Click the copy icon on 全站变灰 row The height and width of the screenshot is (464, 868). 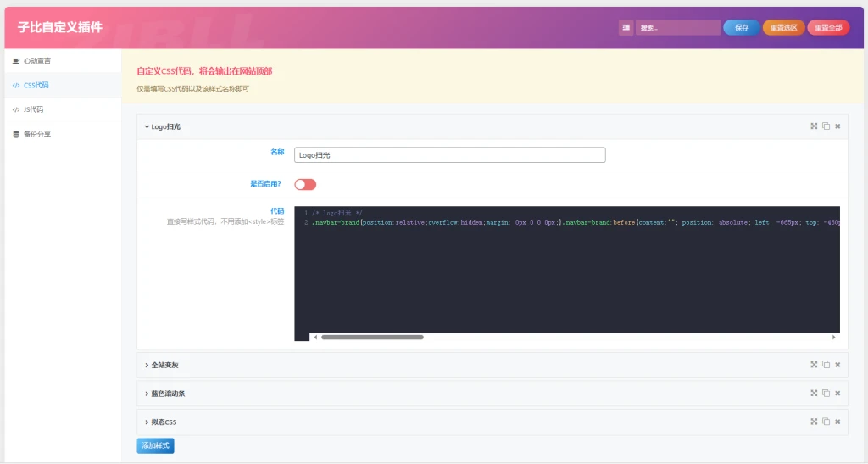click(x=826, y=365)
